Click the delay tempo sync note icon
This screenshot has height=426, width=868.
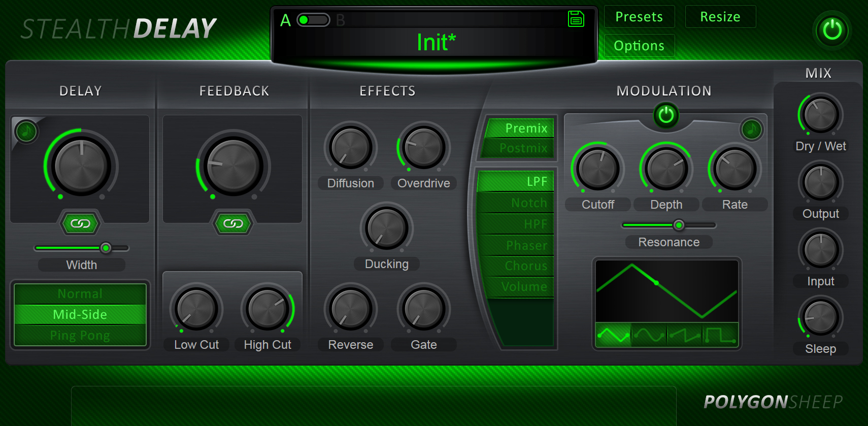pos(26,132)
